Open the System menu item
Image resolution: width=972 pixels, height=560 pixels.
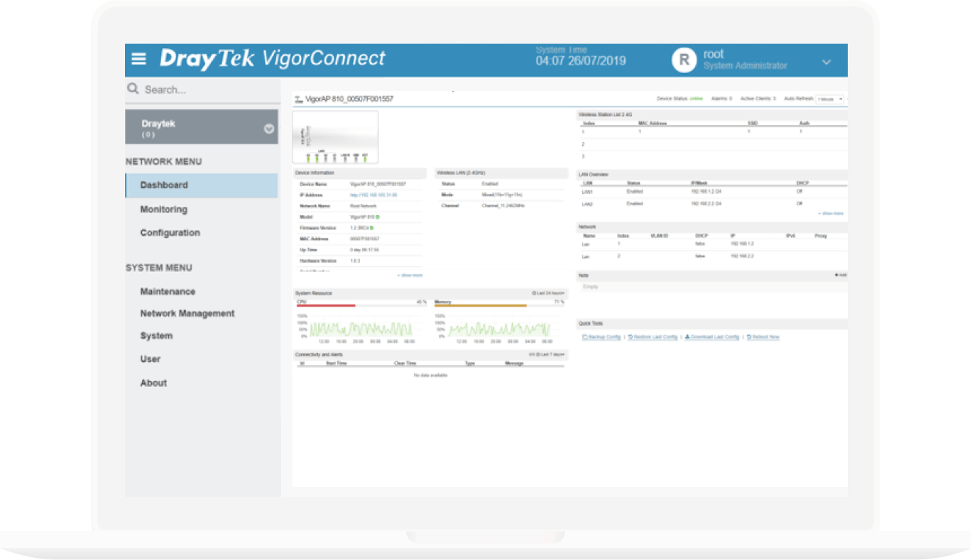click(156, 336)
